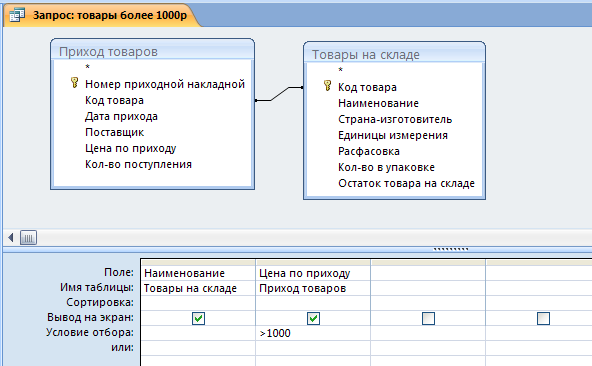Screen dimensions: 592x366
Task: Select field Кол-во в упаковке
Action: tap(386, 167)
